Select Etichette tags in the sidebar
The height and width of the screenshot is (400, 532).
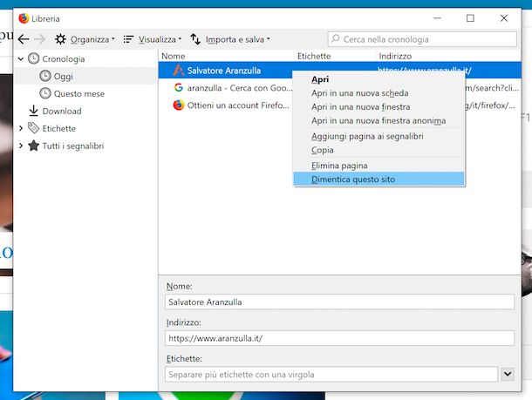click(59, 128)
